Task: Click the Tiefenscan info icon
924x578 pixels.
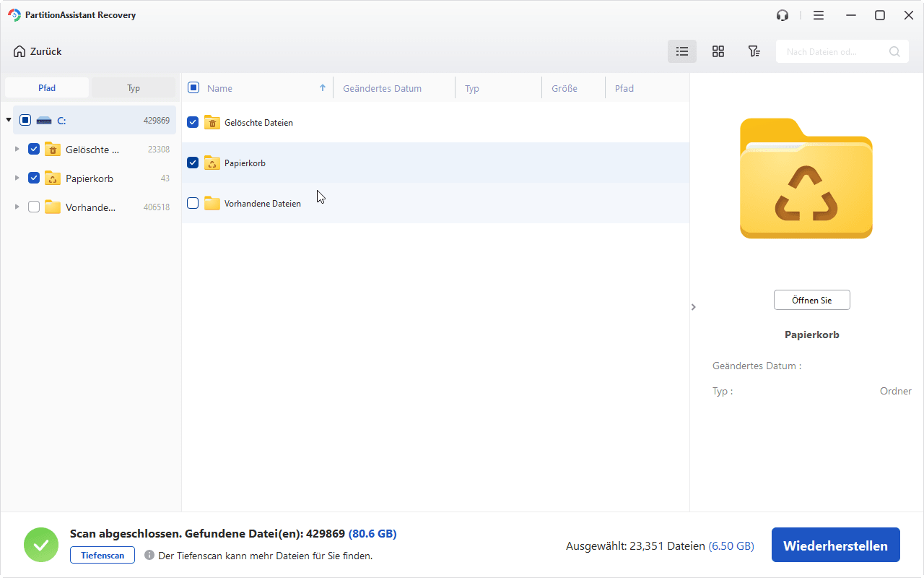Action: tap(149, 555)
